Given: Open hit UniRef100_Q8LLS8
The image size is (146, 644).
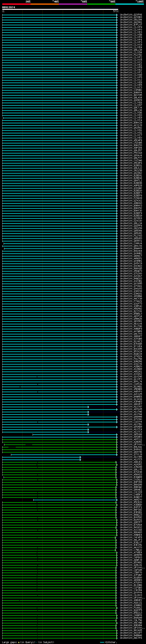Looking at the screenshot, I should 131,50.
